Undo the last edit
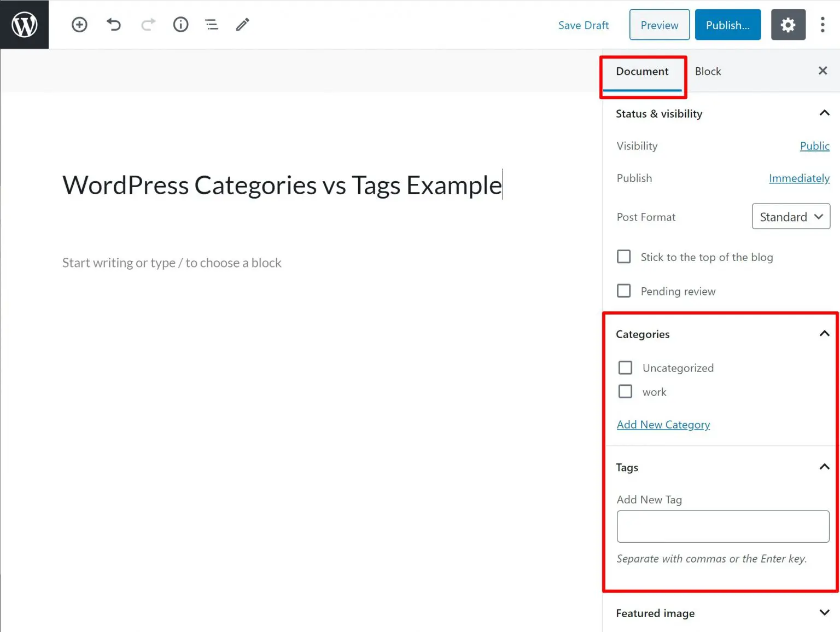The width and height of the screenshot is (840, 632). (114, 25)
